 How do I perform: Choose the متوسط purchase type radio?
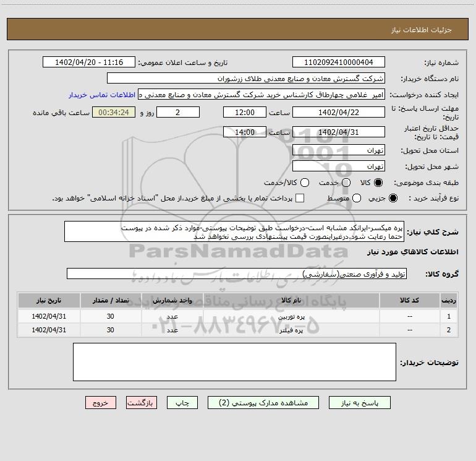pos(357,198)
